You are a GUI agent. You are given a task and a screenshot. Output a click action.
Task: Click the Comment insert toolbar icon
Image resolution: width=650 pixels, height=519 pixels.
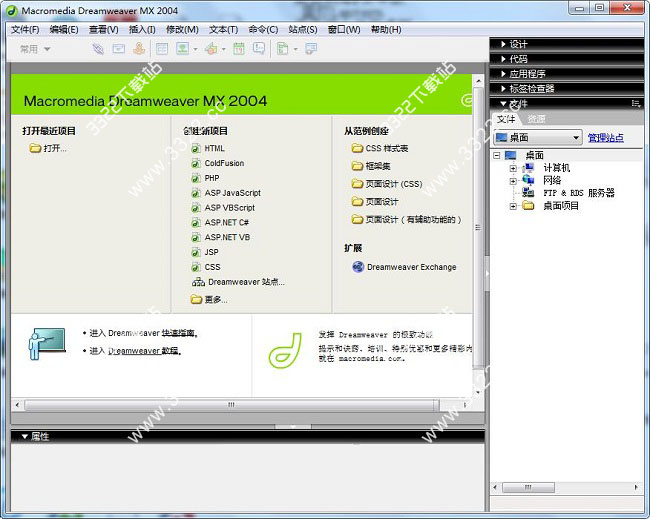point(259,49)
